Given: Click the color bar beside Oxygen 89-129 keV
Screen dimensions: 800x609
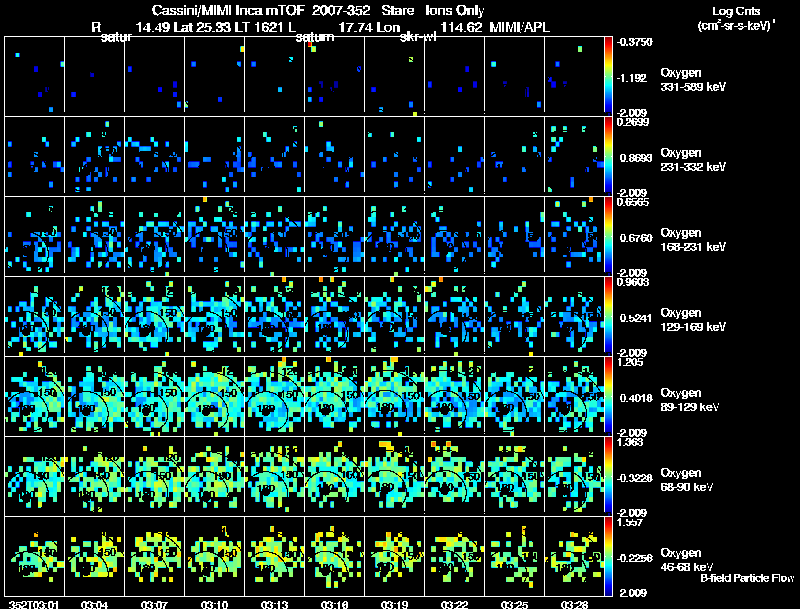Looking at the screenshot, I should click(610, 396).
